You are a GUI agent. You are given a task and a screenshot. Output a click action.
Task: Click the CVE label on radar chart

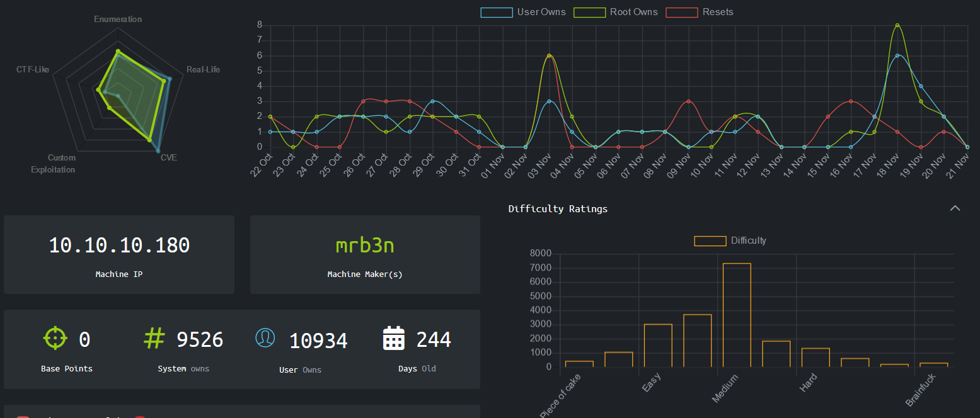(168, 157)
